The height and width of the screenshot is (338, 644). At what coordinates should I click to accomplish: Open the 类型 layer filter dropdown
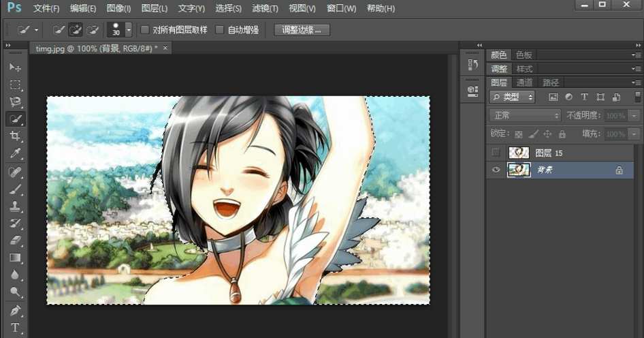pyautogui.click(x=513, y=97)
